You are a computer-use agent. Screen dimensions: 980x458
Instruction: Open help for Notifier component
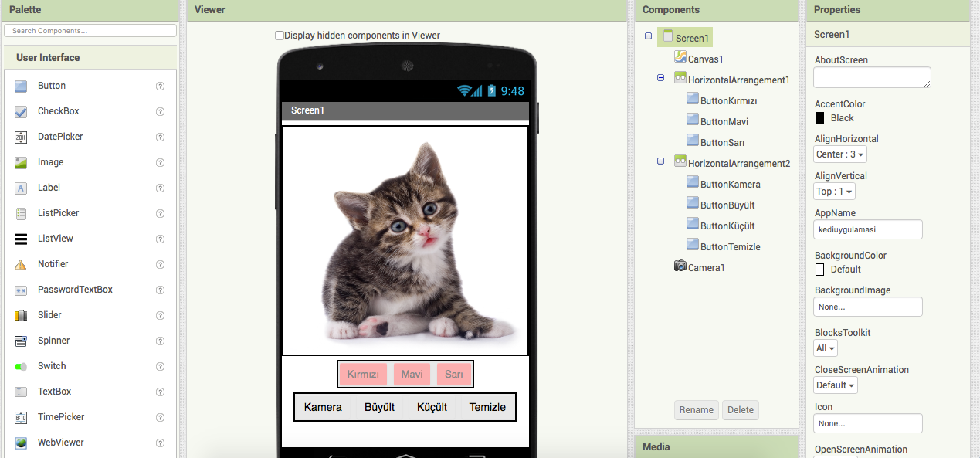click(160, 265)
